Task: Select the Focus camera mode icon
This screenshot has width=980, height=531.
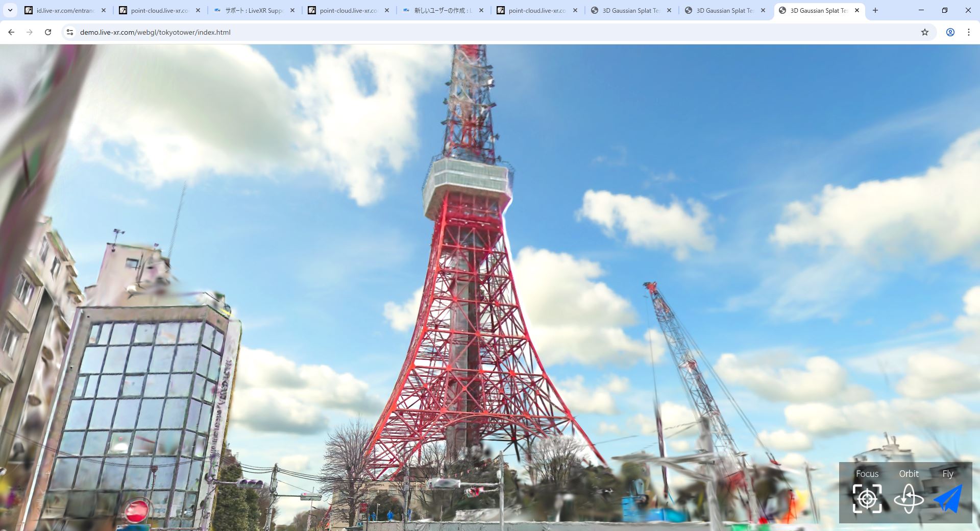Action: pos(867,498)
